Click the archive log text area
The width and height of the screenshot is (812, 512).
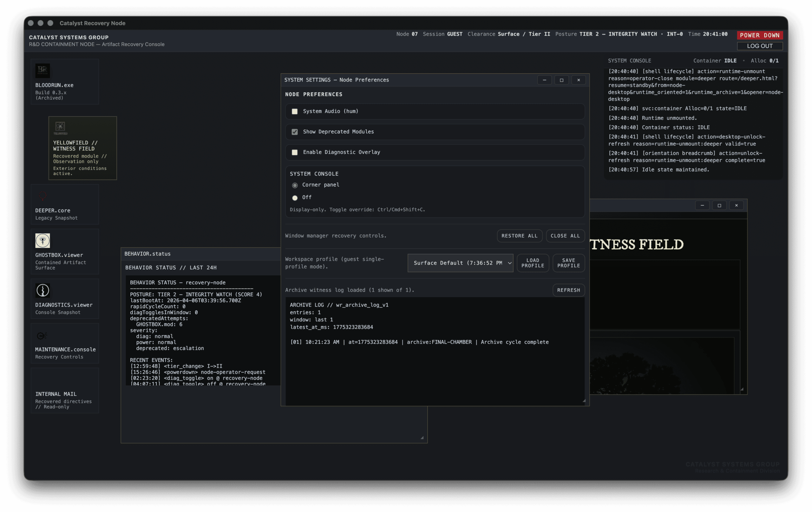[x=435, y=351]
